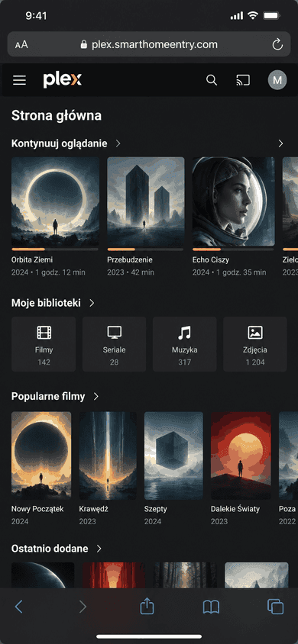The image size is (298, 644).
Task: Reload the page in Safari
Action: [x=277, y=44]
